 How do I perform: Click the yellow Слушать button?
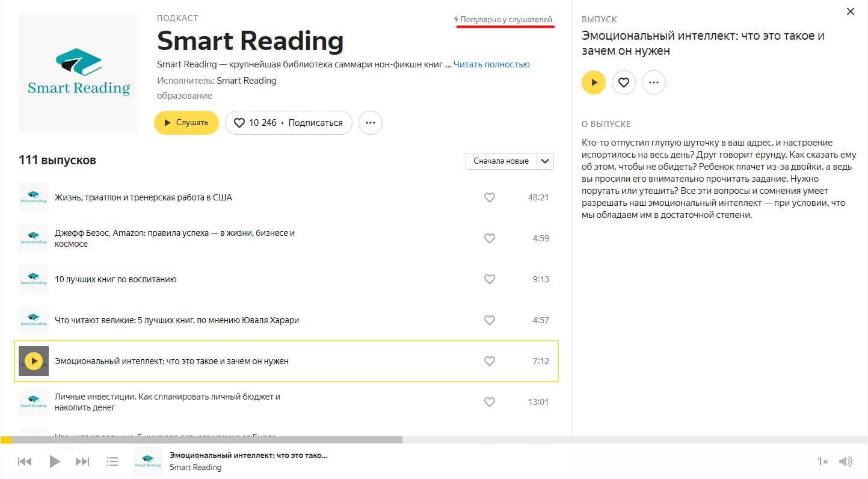tap(186, 123)
